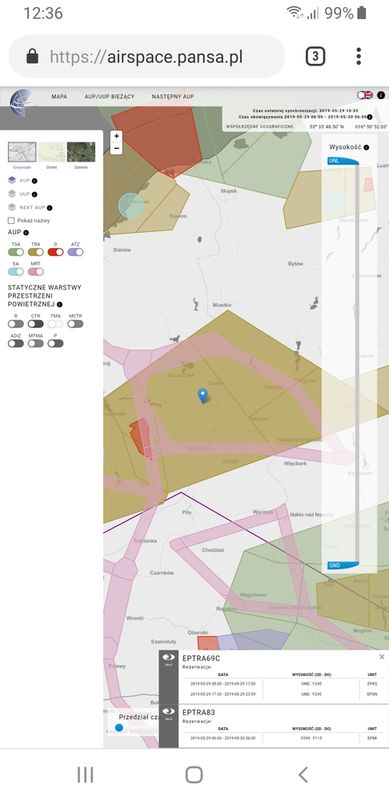This screenshot has width=389, height=800.
Task: Enable P static layer switch
Action: point(56,344)
